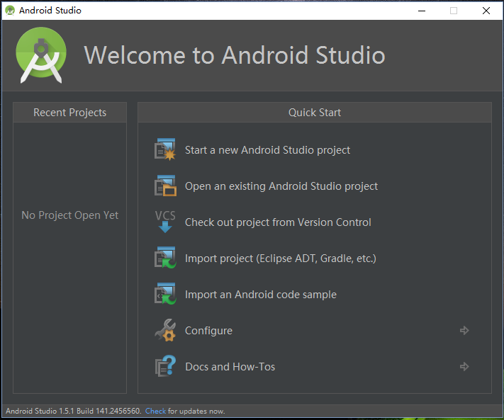
Task: Click the Import project icon beside Eclipse ADT
Action: tap(165, 258)
